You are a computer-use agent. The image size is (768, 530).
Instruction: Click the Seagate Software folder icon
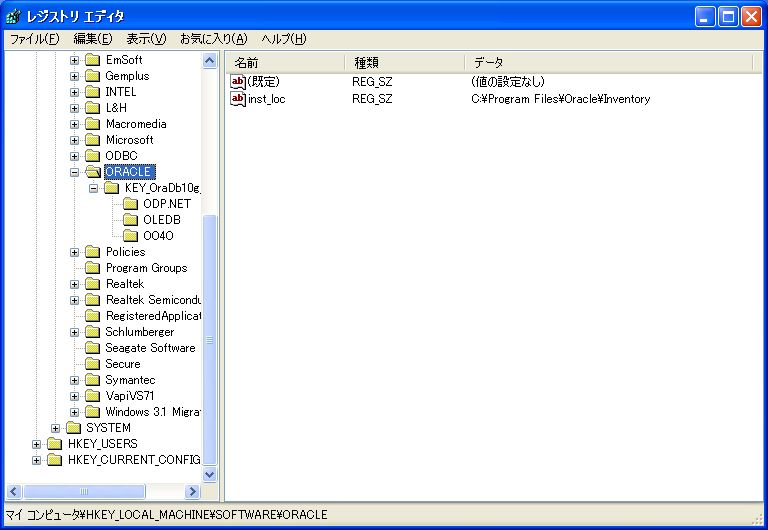click(x=93, y=348)
